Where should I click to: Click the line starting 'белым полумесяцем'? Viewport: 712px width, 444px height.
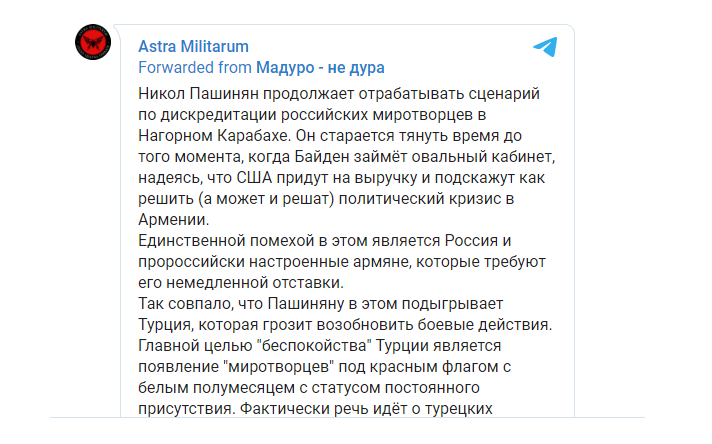pos(309,388)
